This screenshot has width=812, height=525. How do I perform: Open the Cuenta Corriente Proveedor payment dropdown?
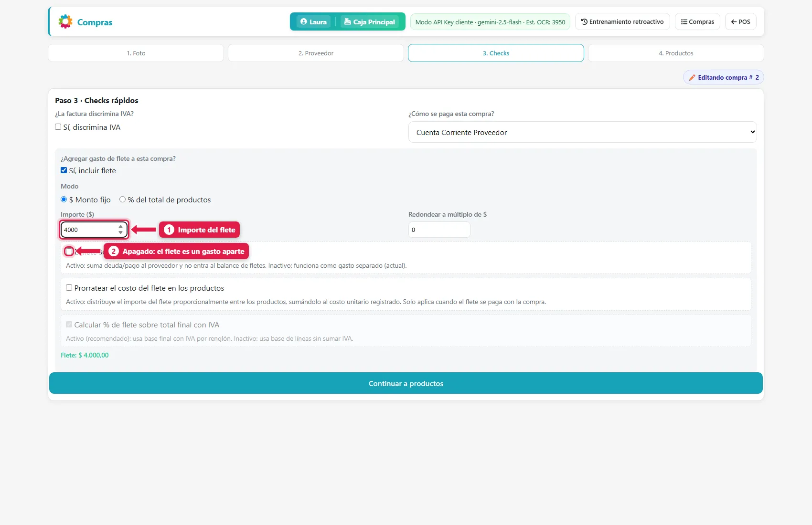583,132
